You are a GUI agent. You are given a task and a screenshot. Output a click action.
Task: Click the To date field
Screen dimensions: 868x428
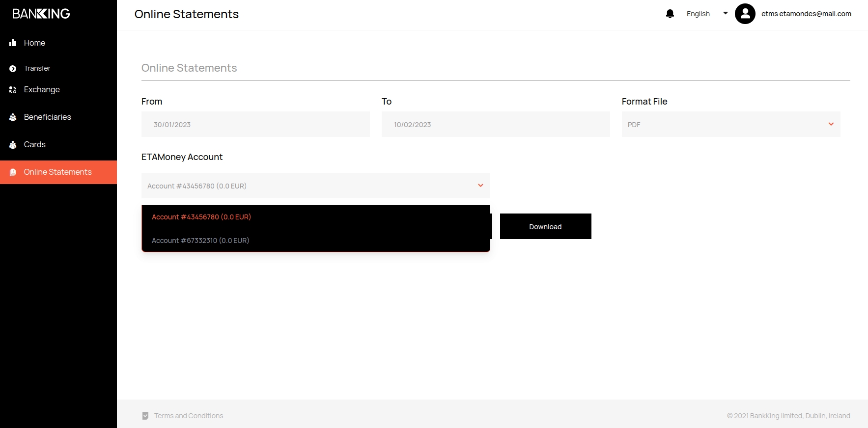(496, 124)
